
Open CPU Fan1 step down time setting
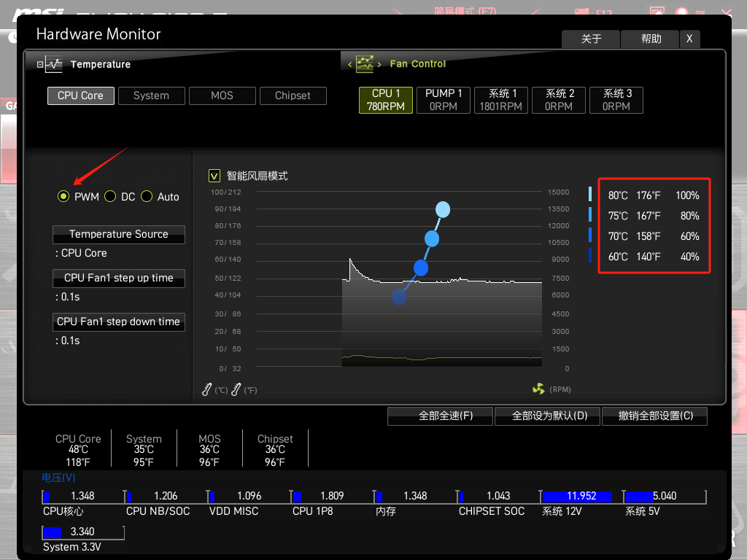(x=119, y=322)
